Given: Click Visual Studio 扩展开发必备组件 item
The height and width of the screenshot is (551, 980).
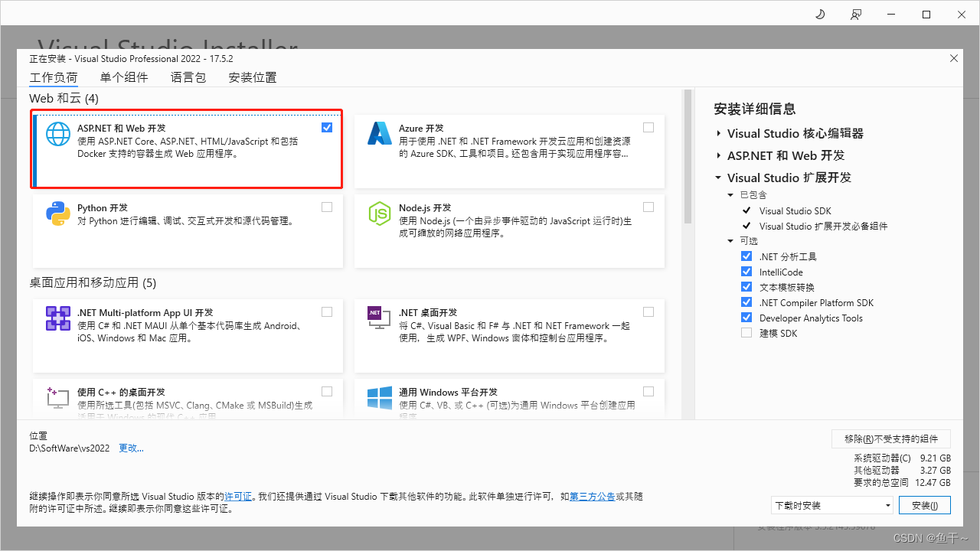Looking at the screenshot, I should tap(824, 226).
